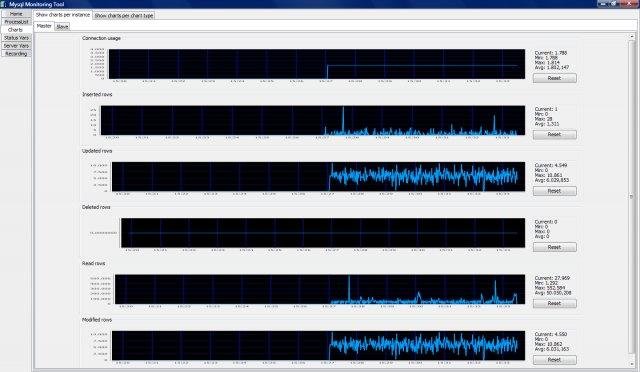
Task: Select Show charts per instance tab
Action: click(x=62, y=15)
